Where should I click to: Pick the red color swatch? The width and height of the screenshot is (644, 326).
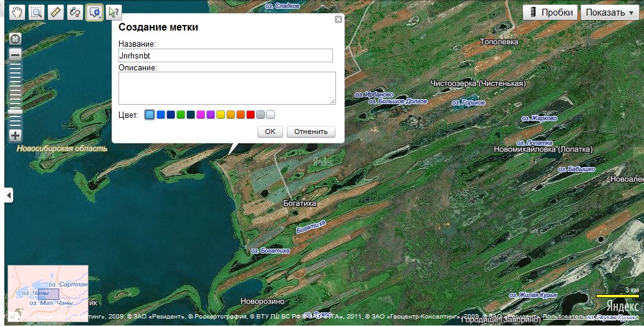point(251,115)
